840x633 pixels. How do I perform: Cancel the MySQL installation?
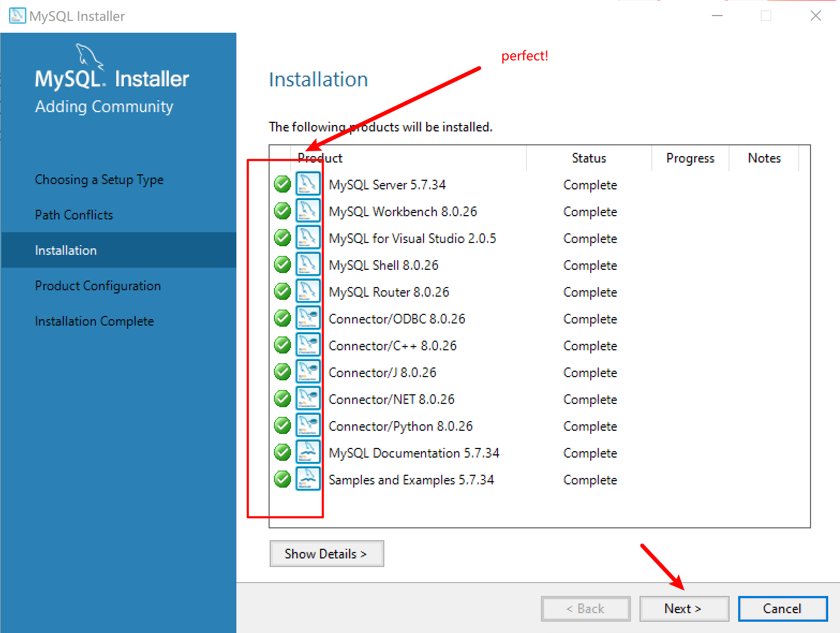pyautogui.click(x=783, y=609)
